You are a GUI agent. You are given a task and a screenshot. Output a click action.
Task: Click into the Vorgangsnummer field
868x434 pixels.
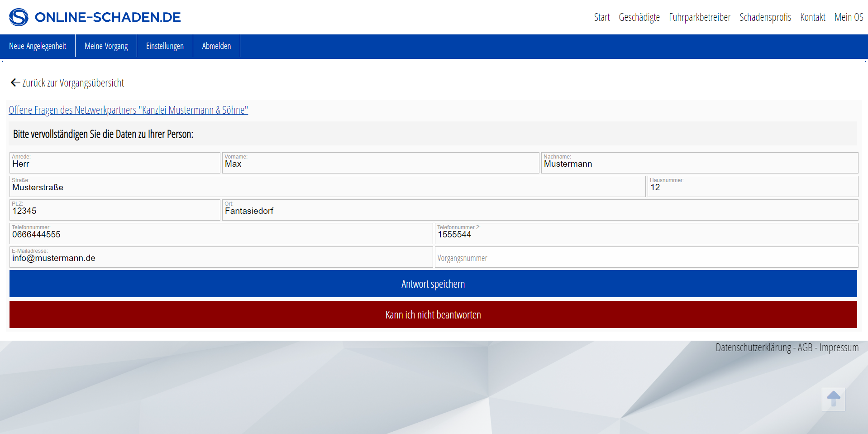[x=646, y=258]
